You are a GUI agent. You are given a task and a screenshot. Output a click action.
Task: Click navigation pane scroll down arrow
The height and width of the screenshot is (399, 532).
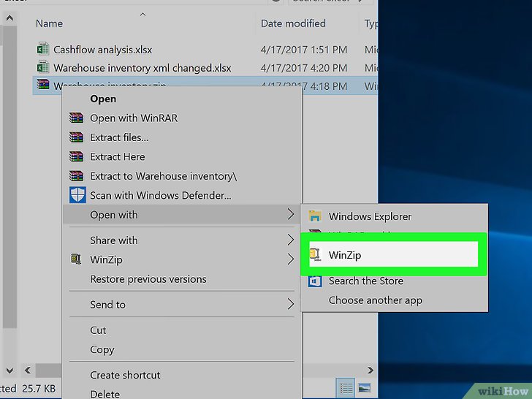click(x=9, y=370)
